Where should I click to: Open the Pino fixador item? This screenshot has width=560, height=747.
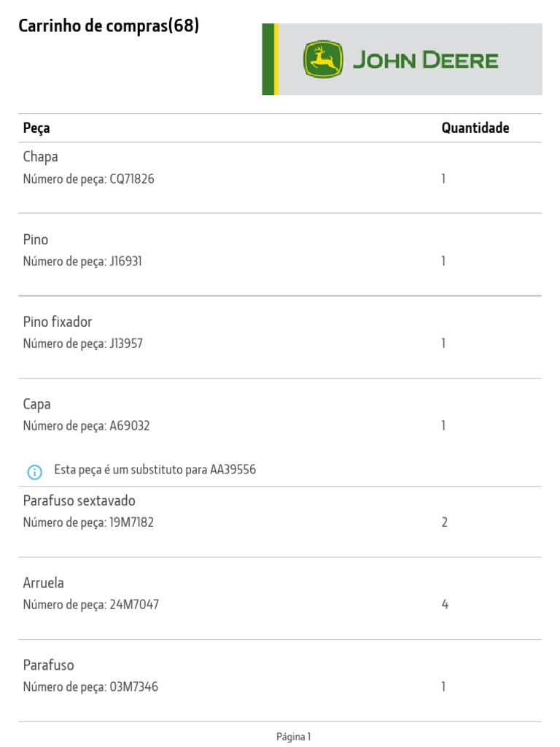point(58,322)
